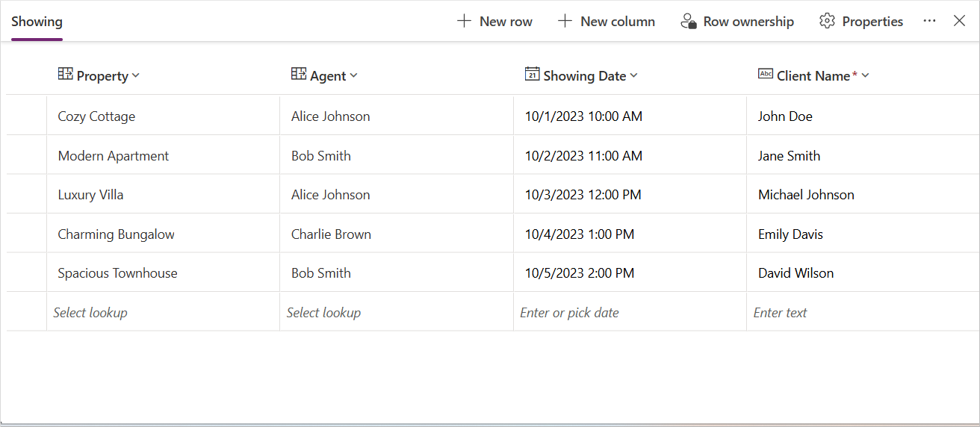The width and height of the screenshot is (980, 427).
Task: Click the New column button label
Action: pos(618,22)
